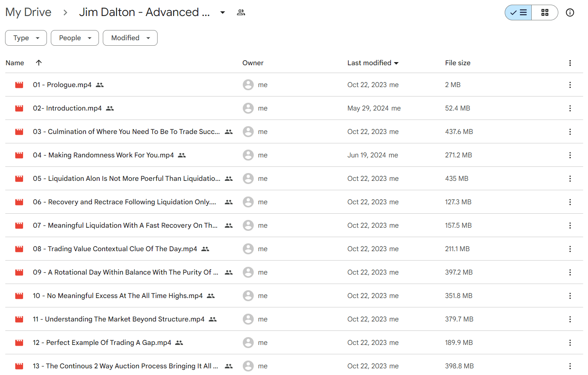Click the shared folder people icon in breadcrumb

tap(241, 12)
